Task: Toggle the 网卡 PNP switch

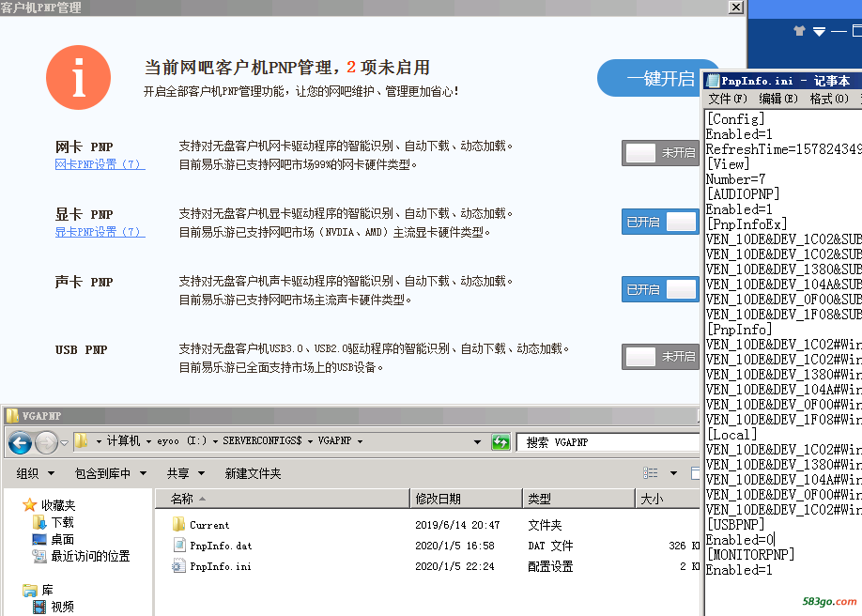Action: pyautogui.click(x=660, y=152)
